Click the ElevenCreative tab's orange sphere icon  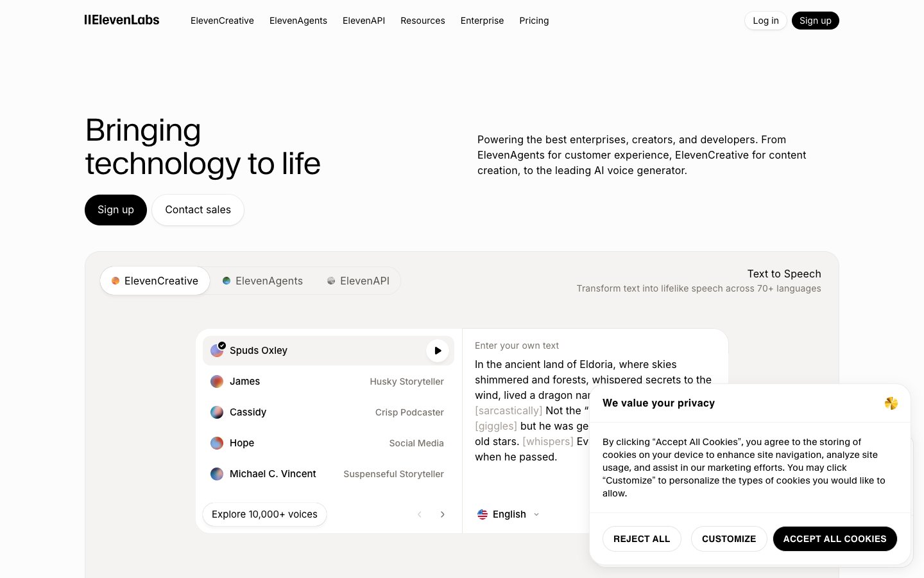pos(116,281)
